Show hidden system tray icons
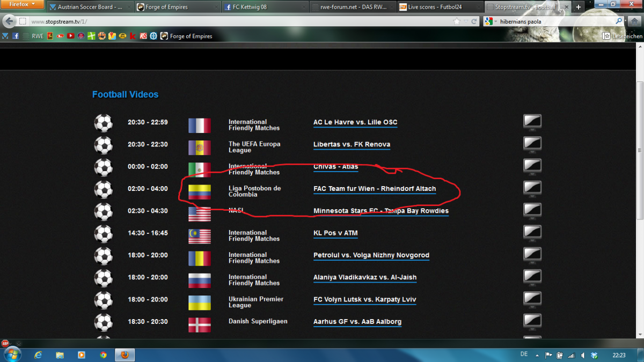The height and width of the screenshot is (362, 644). pyautogui.click(x=538, y=355)
